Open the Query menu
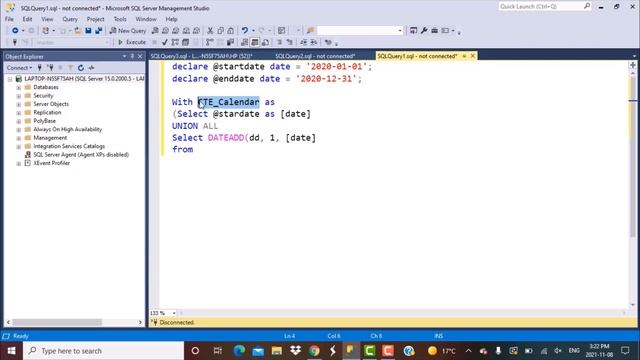 click(70, 19)
